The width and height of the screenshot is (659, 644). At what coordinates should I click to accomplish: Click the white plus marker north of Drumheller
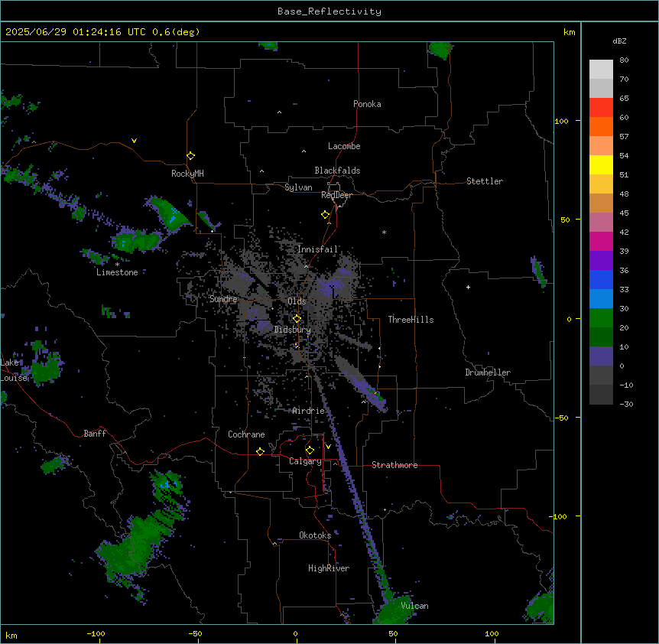(468, 287)
